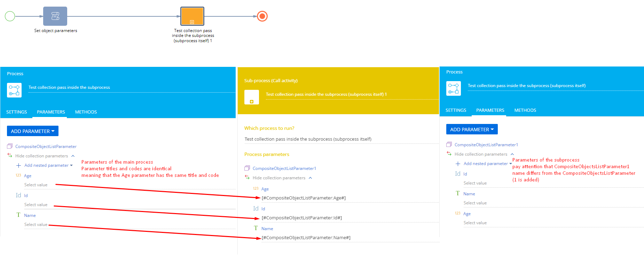Open CompositeObjectListParameter1 link in right panel

pos(486,145)
